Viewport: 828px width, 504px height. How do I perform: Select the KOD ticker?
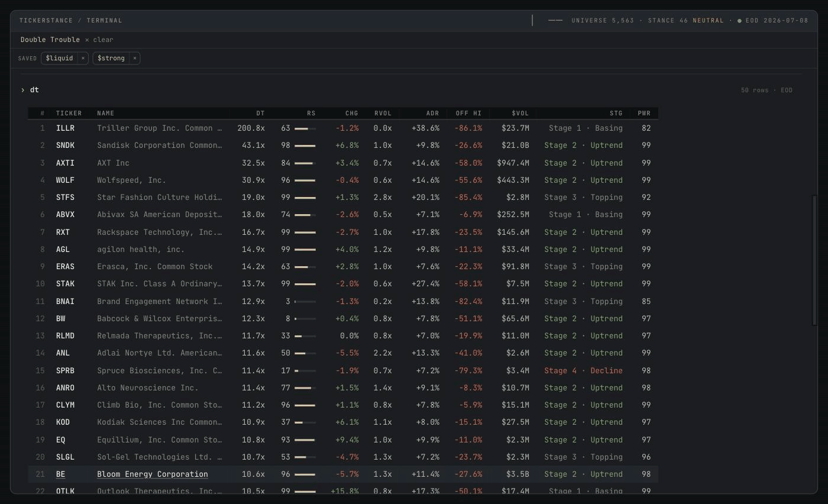(63, 422)
